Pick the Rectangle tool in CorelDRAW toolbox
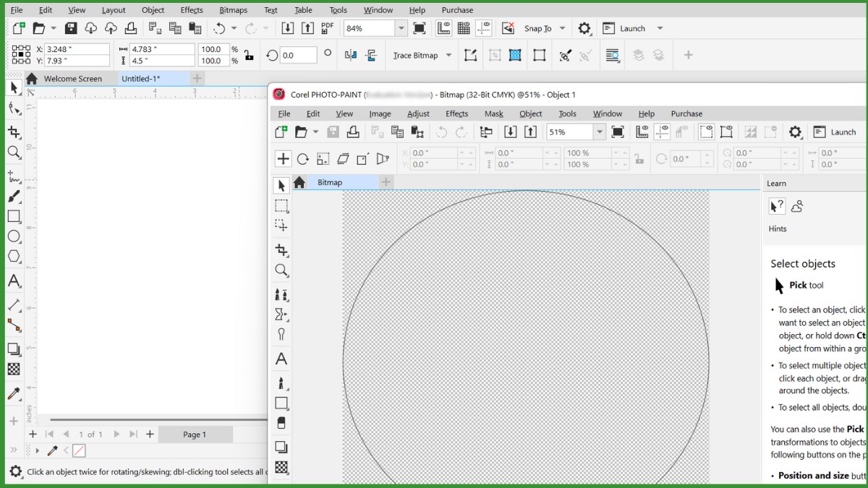Image resolution: width=868 pixels, height=488 pixels. tap(14, 216)
